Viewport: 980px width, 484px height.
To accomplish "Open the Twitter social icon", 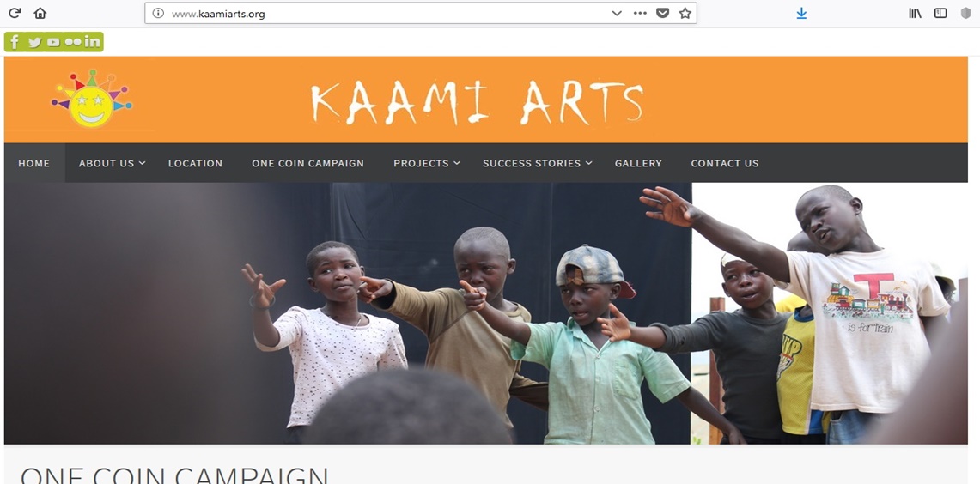I will (34, 42).
